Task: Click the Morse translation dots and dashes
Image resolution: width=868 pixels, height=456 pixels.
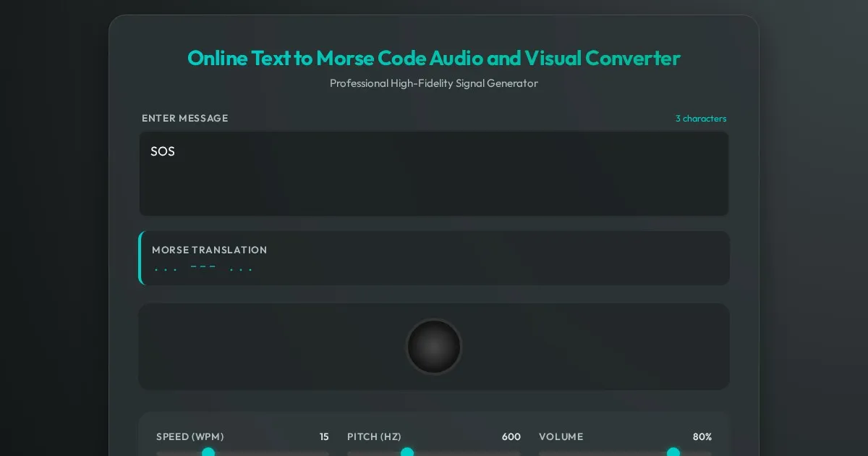Action: [203, 269]
